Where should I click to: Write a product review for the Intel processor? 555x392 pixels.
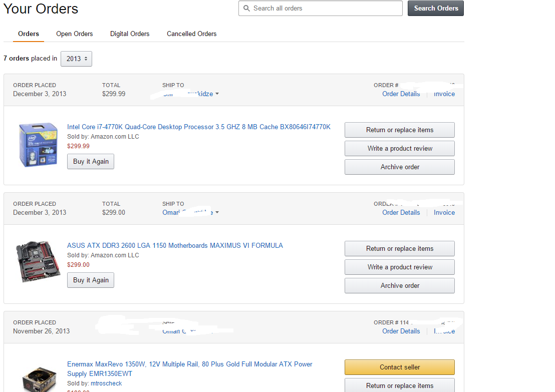(x=399, y=148)
